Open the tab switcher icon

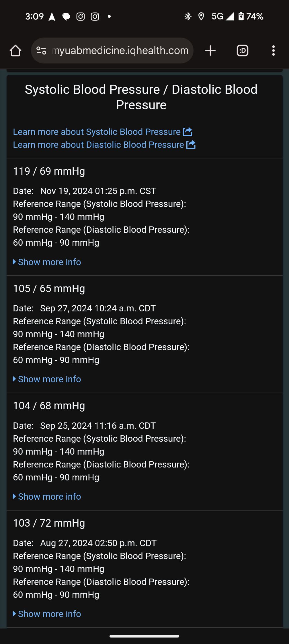pyautogui.click(x=242, y=51)
